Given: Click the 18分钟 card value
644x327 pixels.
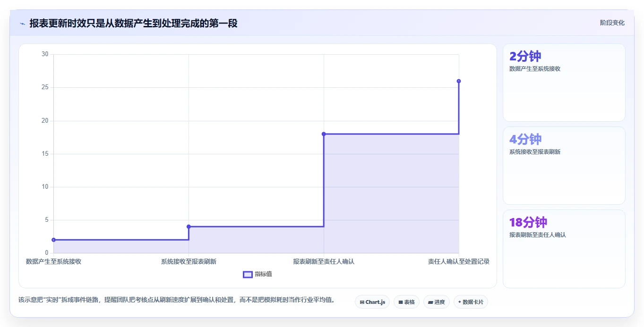Looking at the screenshot, I should [528, 222].
